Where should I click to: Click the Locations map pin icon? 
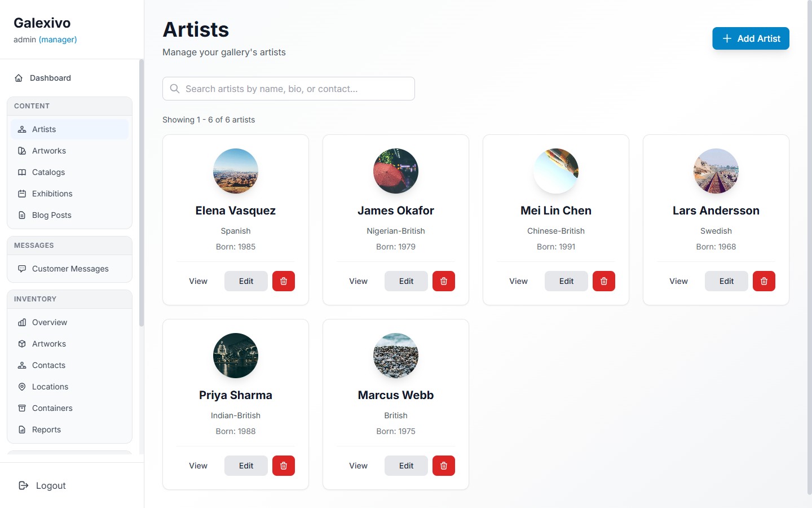pyautogui.click(x=21, y=387)
